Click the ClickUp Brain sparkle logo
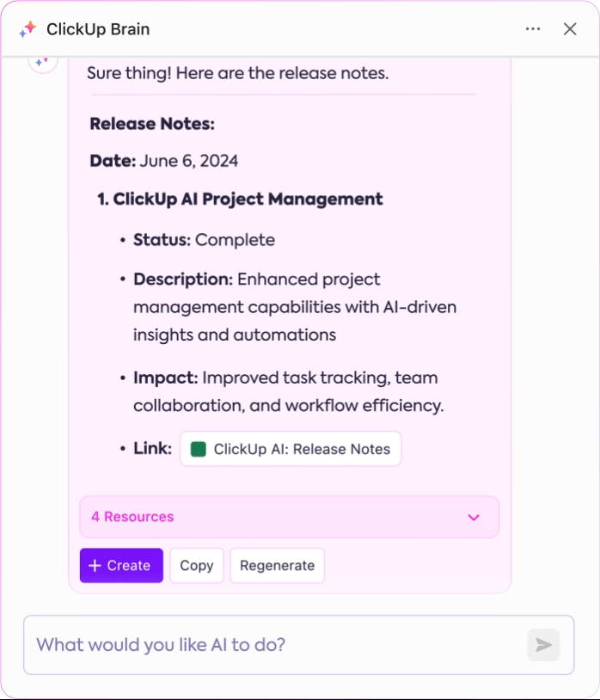Image resolution: width=600 pixels, height=700 pixels. click(x=28, y=29)
